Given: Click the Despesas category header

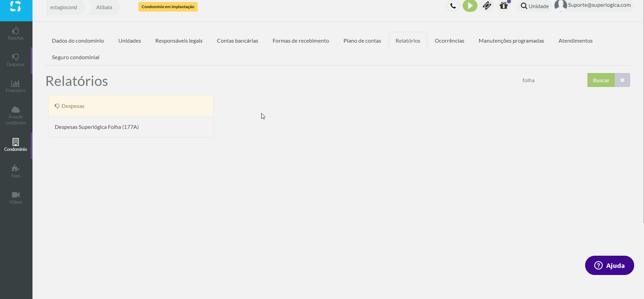Looking at the screenshot, I should 131,106.
